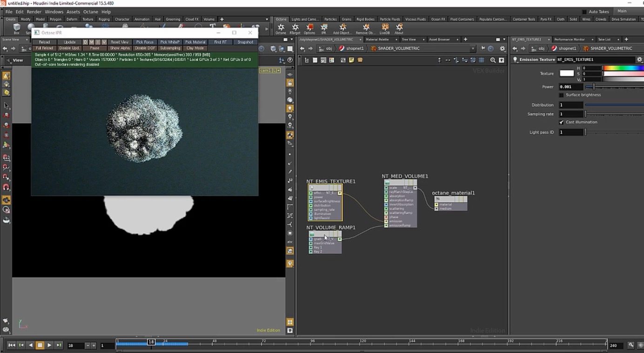Switch to the Material Palette tab
The height and width of the screenshot is (353, 644).
click(377, 40)
